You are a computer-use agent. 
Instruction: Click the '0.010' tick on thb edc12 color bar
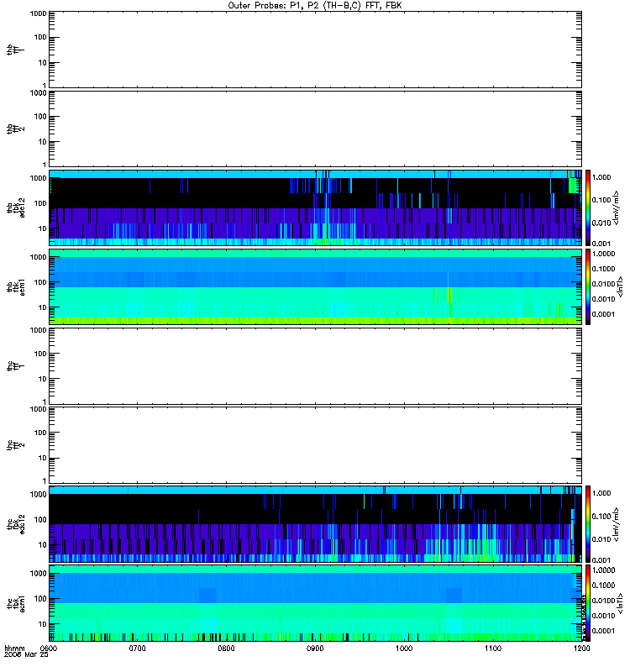pos(601,223)
